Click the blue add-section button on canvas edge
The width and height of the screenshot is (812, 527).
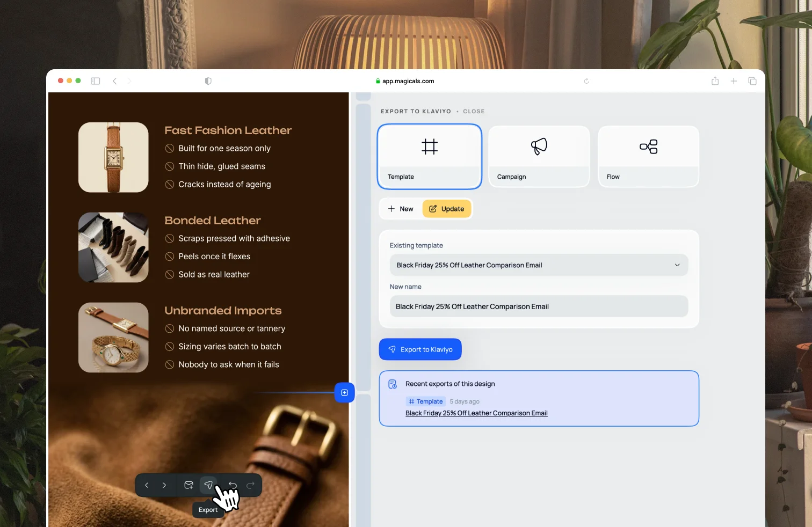click(344, 393)
